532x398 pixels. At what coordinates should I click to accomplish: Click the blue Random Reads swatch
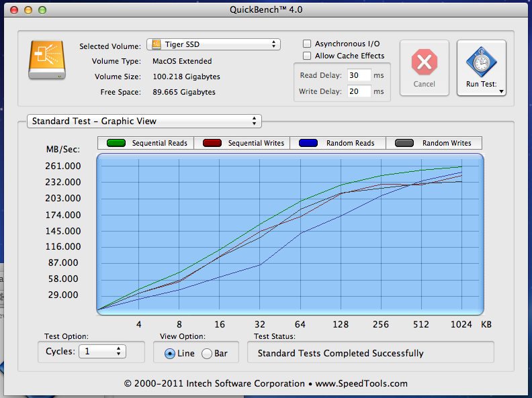tap(307, 143)
